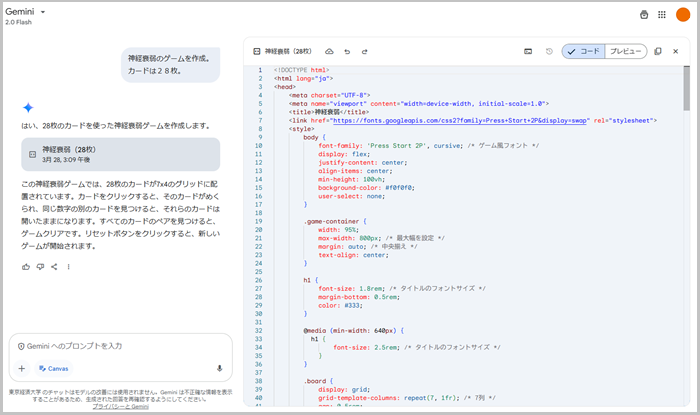The image size is (700, 415).
Task: Open the プライバシーと Gemini link
Action: 121,407
